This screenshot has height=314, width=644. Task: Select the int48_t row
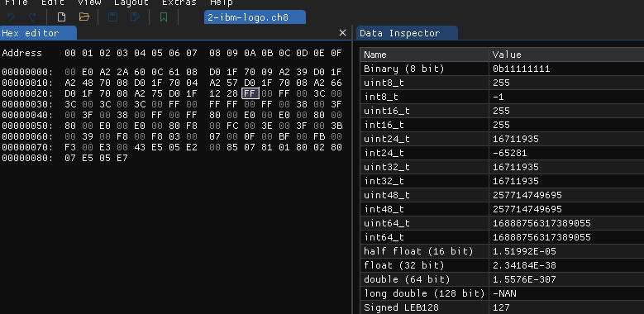(x=503, y=209)
